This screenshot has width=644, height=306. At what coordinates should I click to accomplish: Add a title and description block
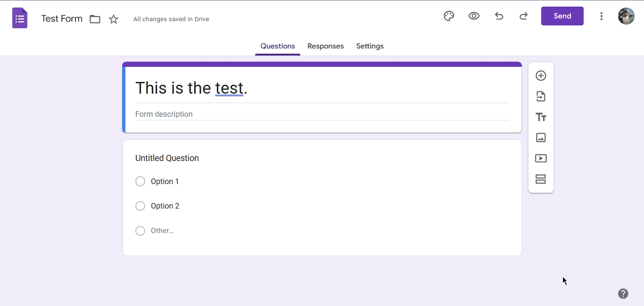pos(541,117)
